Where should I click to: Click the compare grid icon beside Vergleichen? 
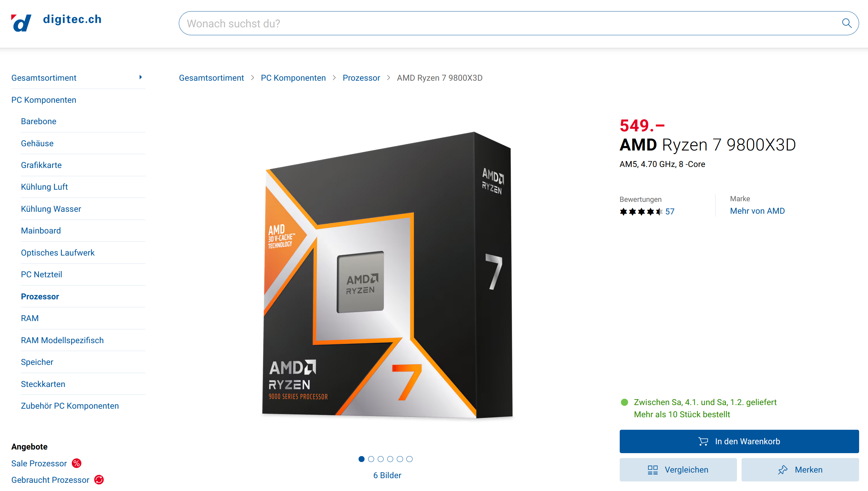click(653, 470)
